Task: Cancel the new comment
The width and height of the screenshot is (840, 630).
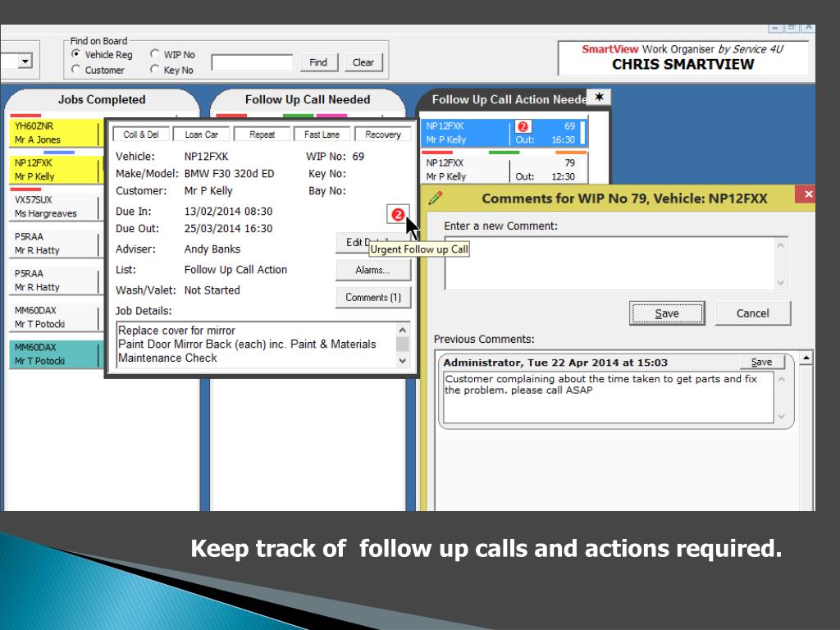Action: pos(753,313)
